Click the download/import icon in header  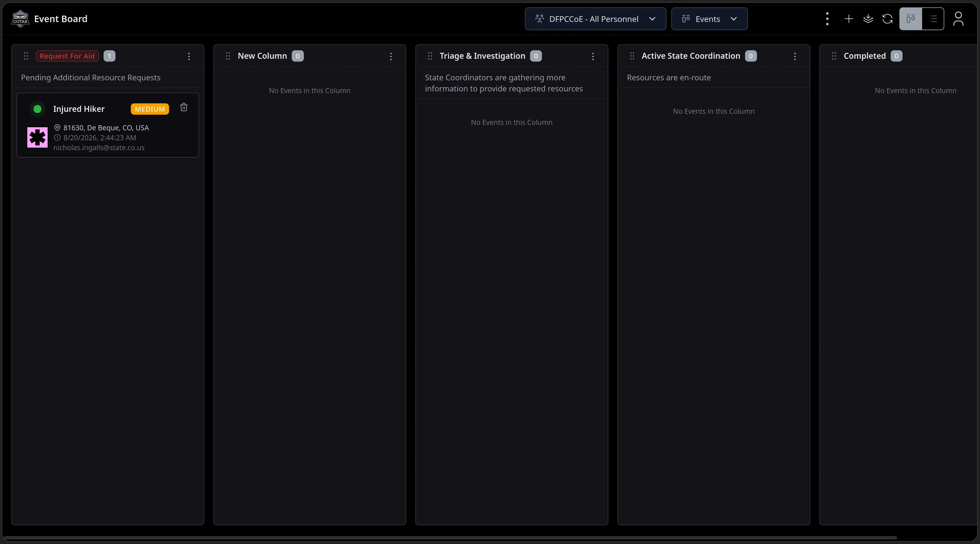pyautogui.click(x=868, y=19)
